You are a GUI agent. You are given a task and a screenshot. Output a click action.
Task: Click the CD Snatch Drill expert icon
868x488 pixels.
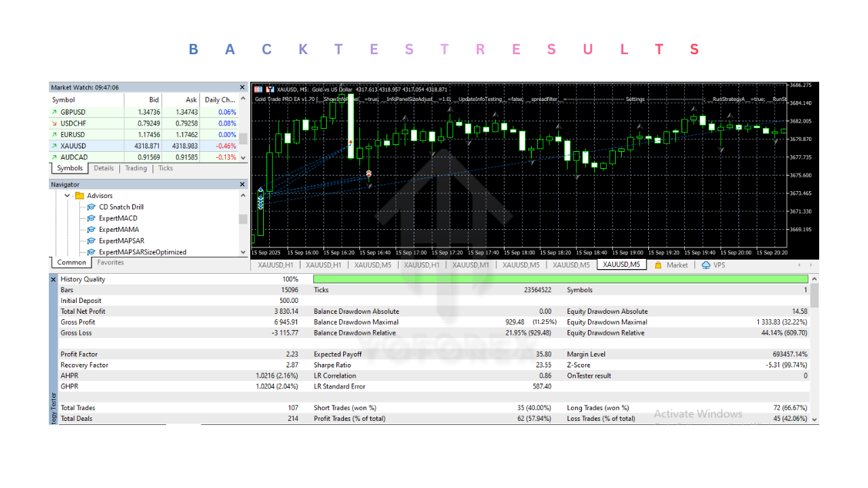(x=91, y=207)
